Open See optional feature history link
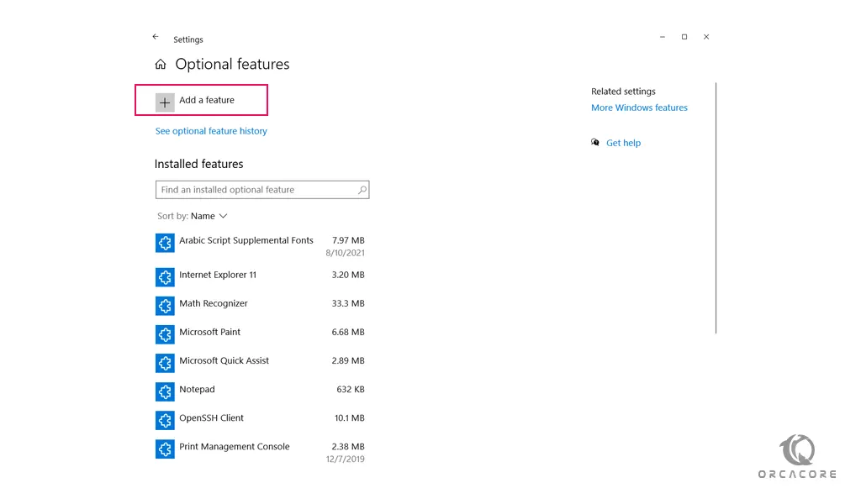861x504 pixels. point(211,131)
